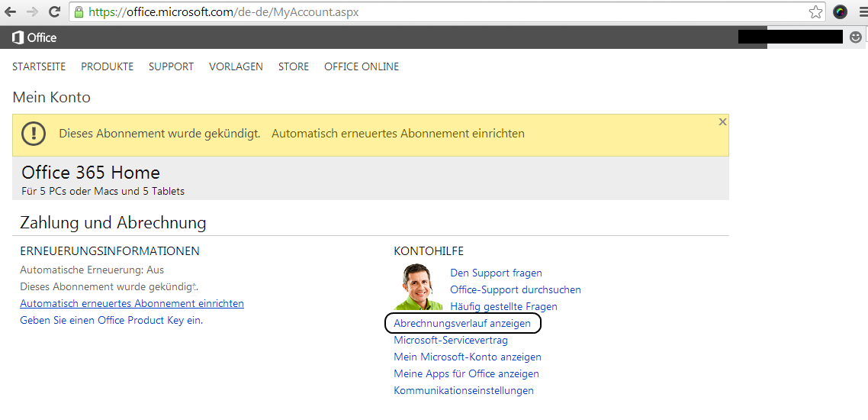Screen dimensions: 868x420
Task: Click the blacked-out account name in header
Action: point(790,37)
